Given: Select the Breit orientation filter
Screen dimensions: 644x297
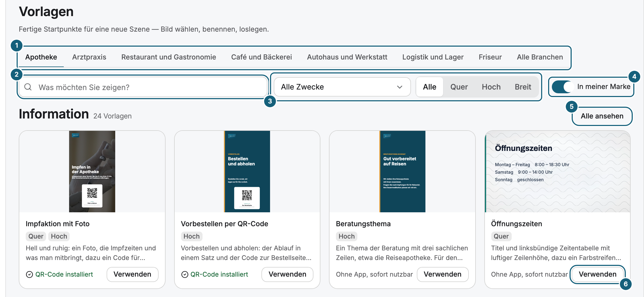Looking at the screenshot, I should [x=523, y=87].
